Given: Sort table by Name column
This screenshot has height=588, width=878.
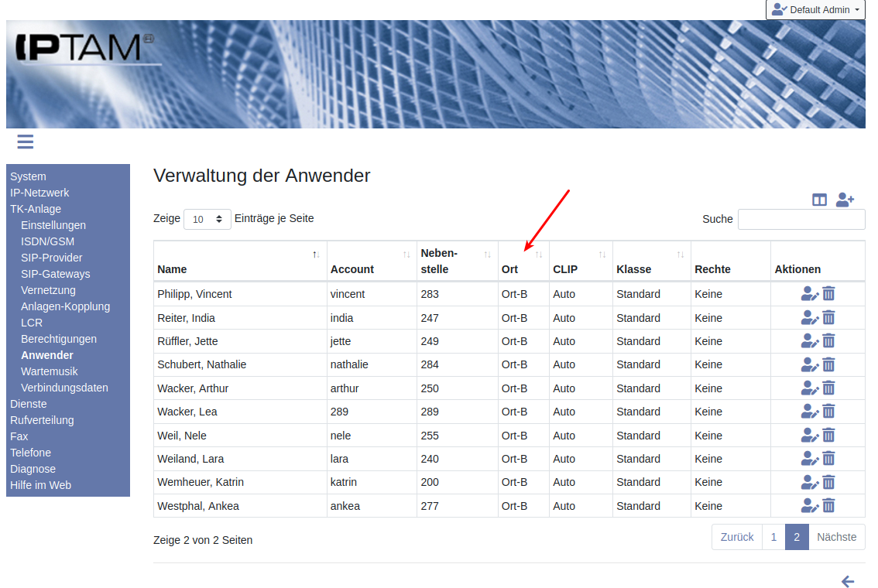Looking at the screenshot, I should pyautogui.click(x=240, y=261).
